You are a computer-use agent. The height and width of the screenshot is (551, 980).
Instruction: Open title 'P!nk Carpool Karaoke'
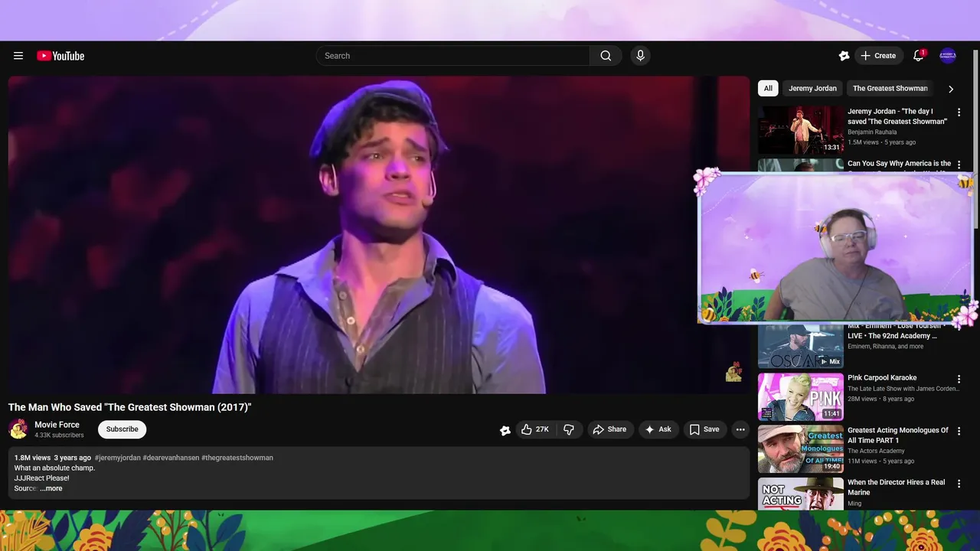point(882,378)
